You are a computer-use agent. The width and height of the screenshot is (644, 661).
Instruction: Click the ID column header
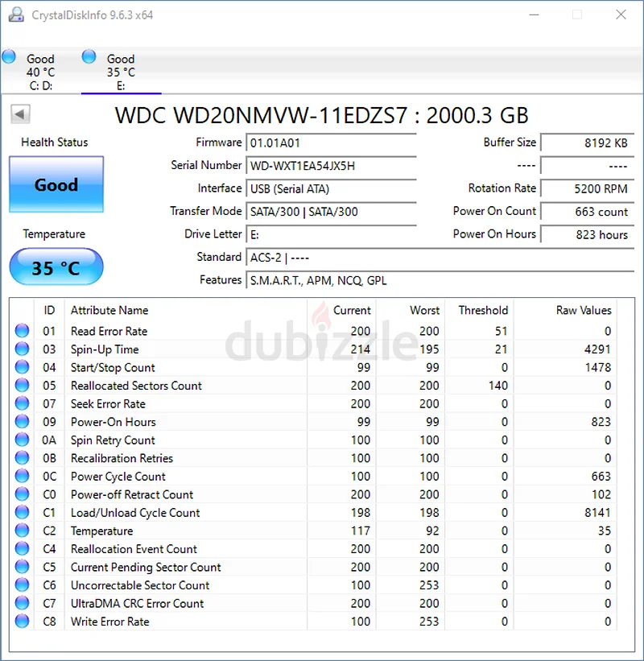[49, 310]
